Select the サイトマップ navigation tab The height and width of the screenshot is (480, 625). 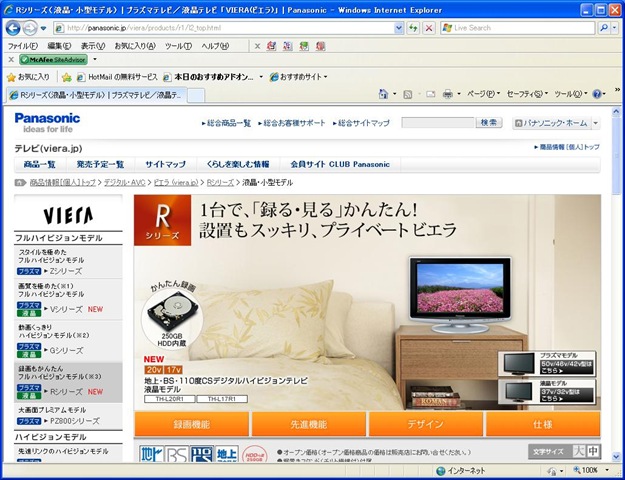tap(165, 164)
